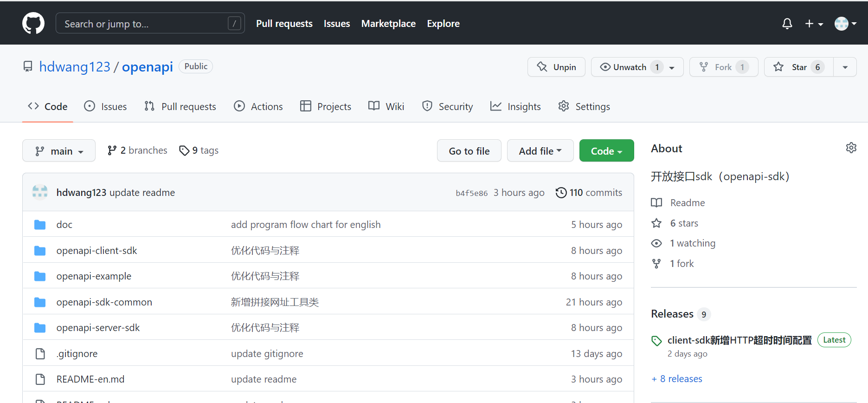This screenshot has height=403, width=868.
Task: Switch to the repository Issues tab
Action: coord(105,106)
